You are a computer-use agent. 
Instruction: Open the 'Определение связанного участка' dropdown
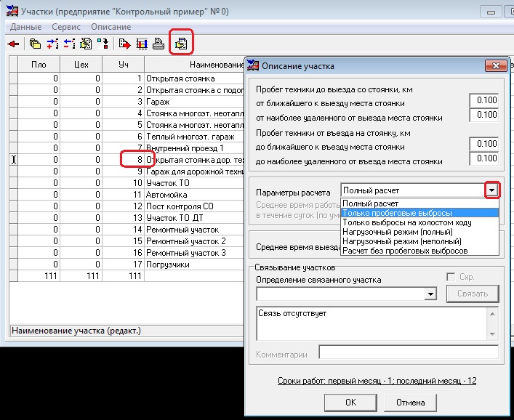click(430, 294)
